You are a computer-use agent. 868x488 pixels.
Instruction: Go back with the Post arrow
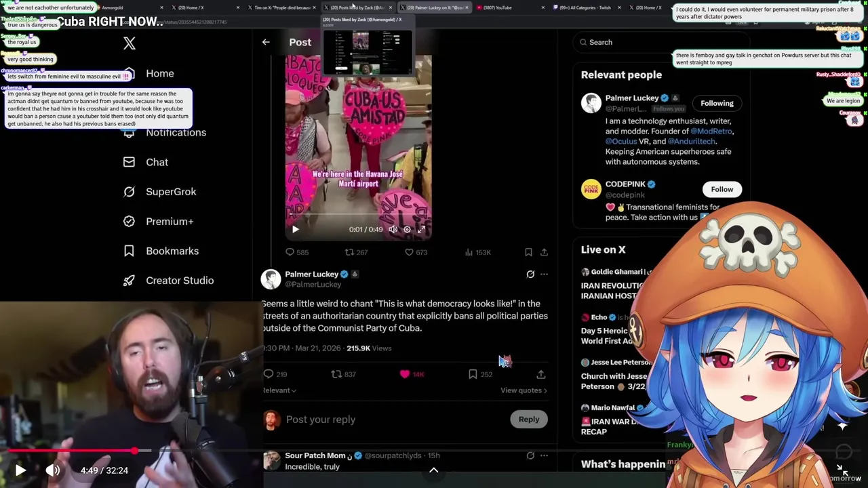(266, 42)
